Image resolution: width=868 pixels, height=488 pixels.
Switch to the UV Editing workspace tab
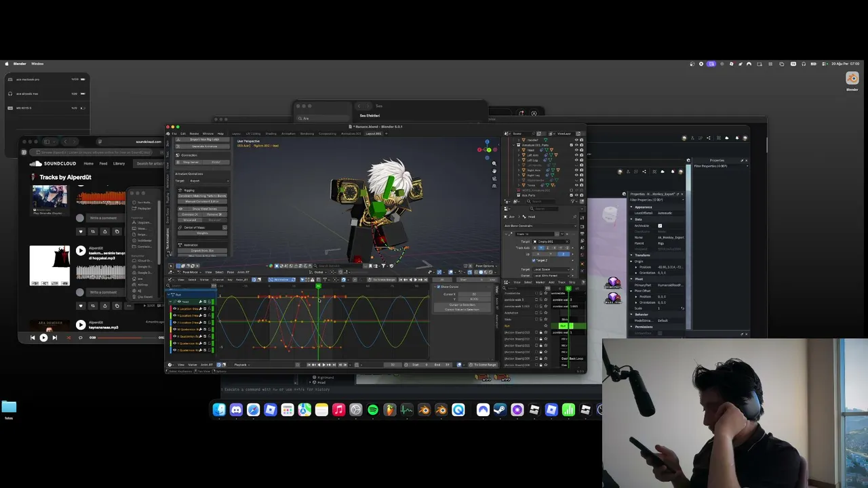point(253,134)
